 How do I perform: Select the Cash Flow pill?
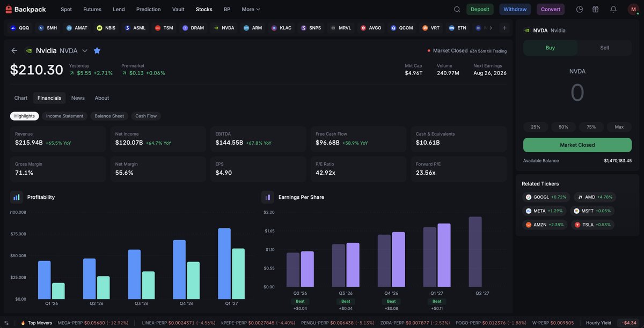[146, 116]
